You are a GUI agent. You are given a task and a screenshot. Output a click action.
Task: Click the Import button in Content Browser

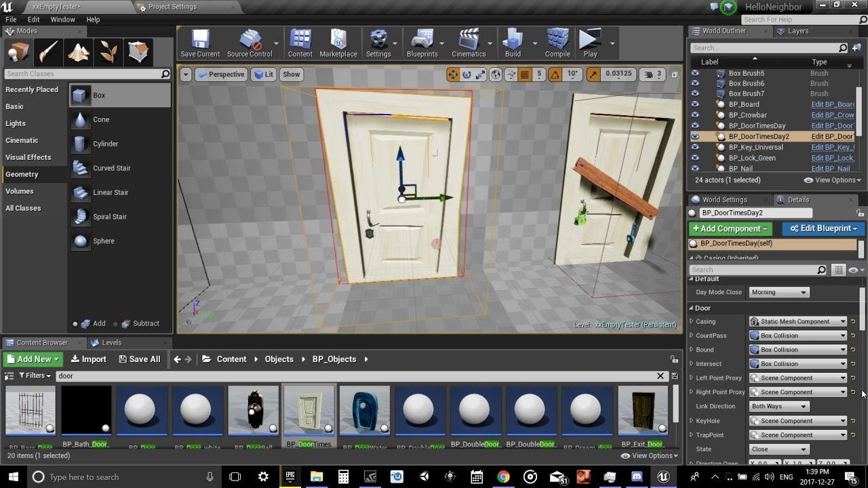coord(89,359)
